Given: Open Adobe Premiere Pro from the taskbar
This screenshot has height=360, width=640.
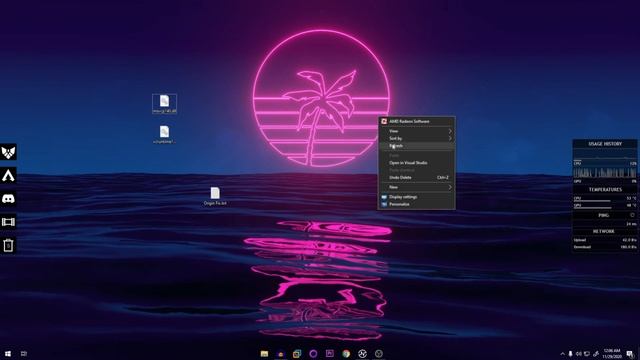Looking at the screenshot, I should click(330, 353).
